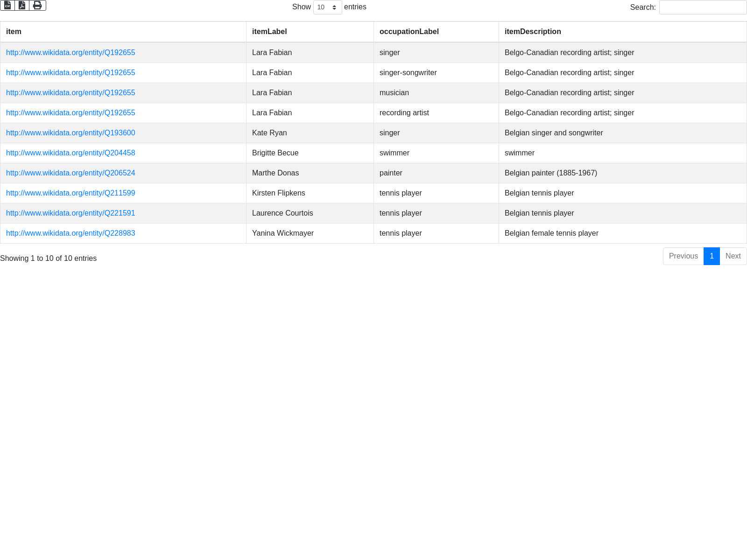Export table as PDF document
This screenshot has width=747, height=560.
tap(22, 5)
